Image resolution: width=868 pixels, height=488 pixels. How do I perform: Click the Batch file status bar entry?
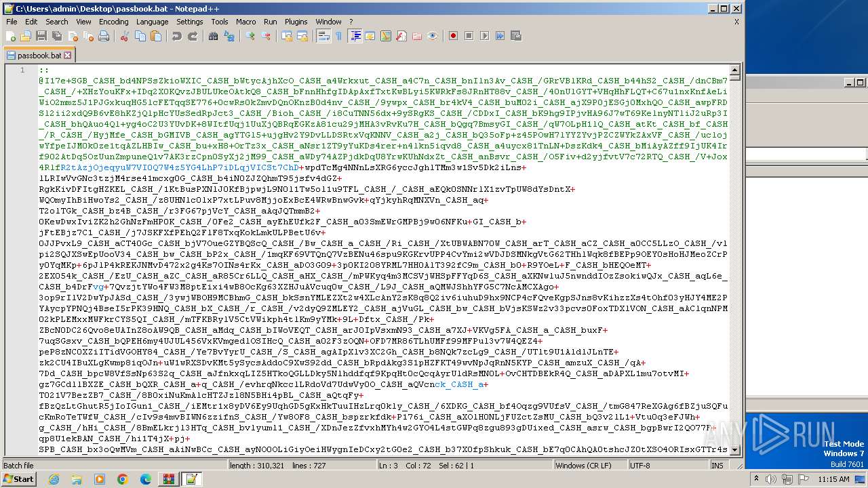click(114, 466)
